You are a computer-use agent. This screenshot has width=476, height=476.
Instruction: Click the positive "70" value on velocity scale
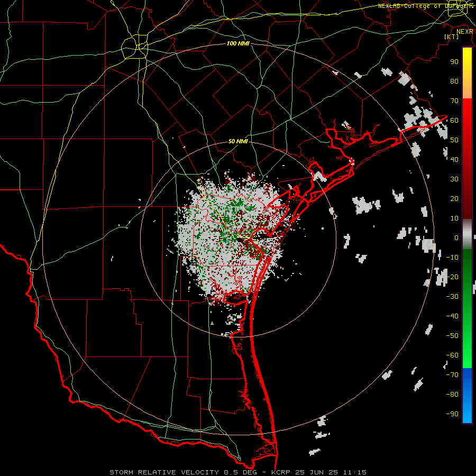[454, 101]
